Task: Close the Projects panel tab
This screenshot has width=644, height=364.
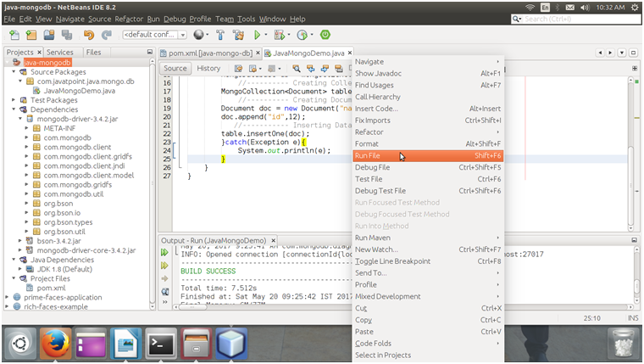Action: click(40, 53)
